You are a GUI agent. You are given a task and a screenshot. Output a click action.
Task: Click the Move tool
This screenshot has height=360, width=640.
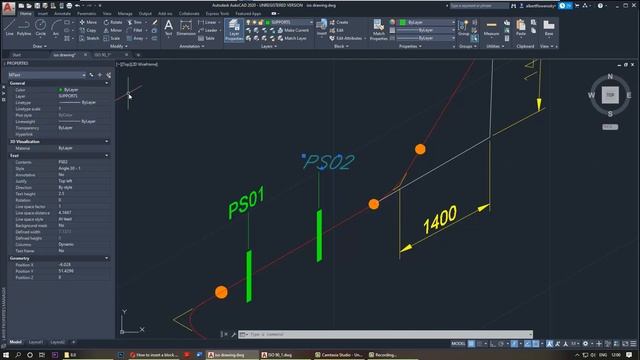[88, 22]
